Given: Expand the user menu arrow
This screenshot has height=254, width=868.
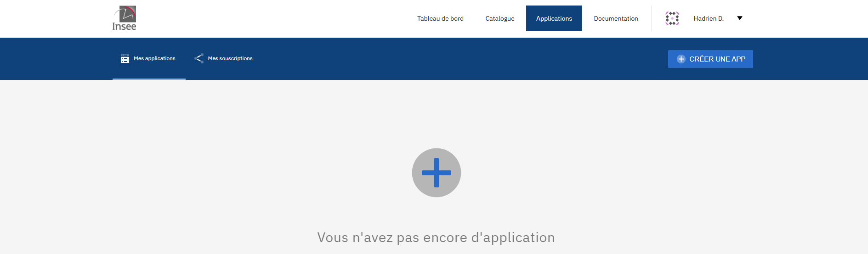Looking at the screenshot, I should (739, 18).
